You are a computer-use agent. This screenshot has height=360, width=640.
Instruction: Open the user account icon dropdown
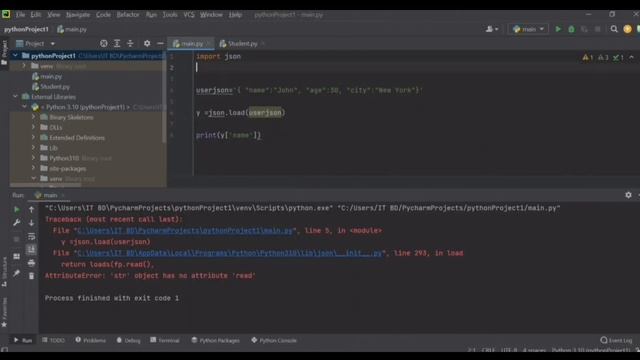click(x=492, y=29)
